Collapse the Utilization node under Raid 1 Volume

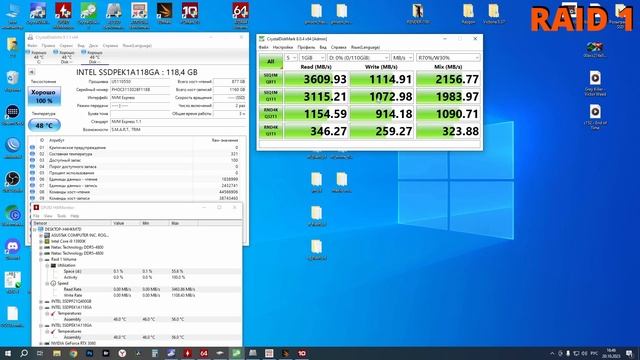(47, 266)
